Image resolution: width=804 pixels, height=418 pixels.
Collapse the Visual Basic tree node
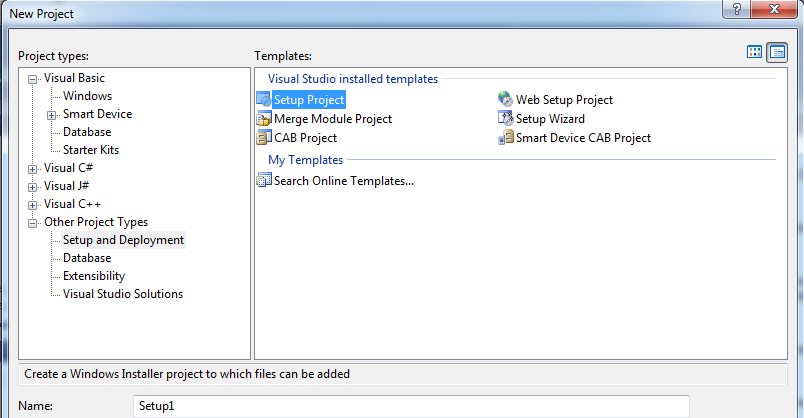coord(33,79)
